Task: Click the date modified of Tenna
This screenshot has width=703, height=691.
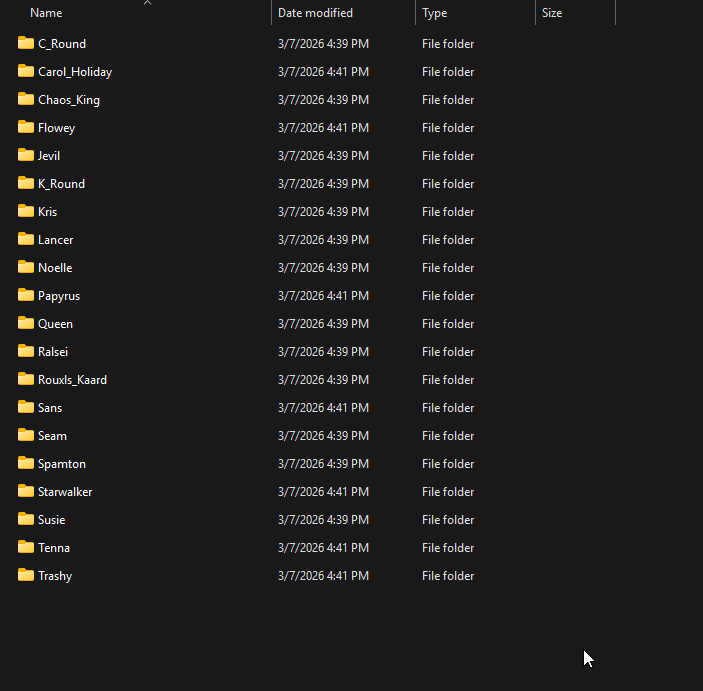Action: 323,548
